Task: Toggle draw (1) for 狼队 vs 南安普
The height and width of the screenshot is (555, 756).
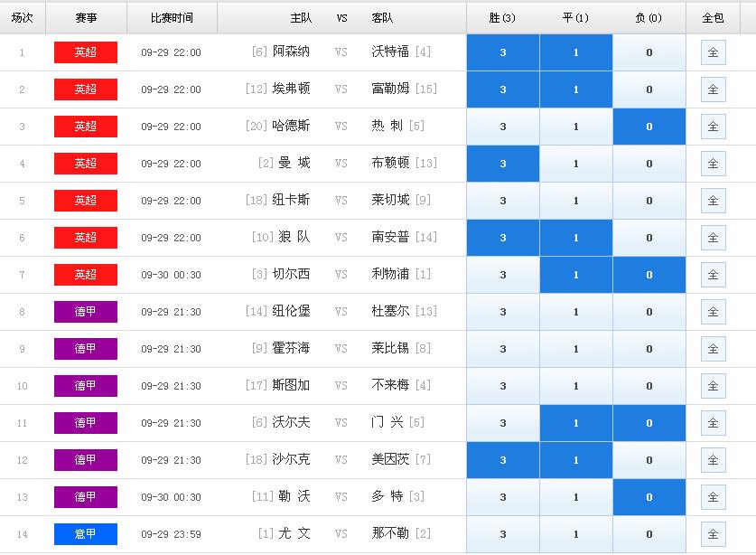Action: [576, 238]
